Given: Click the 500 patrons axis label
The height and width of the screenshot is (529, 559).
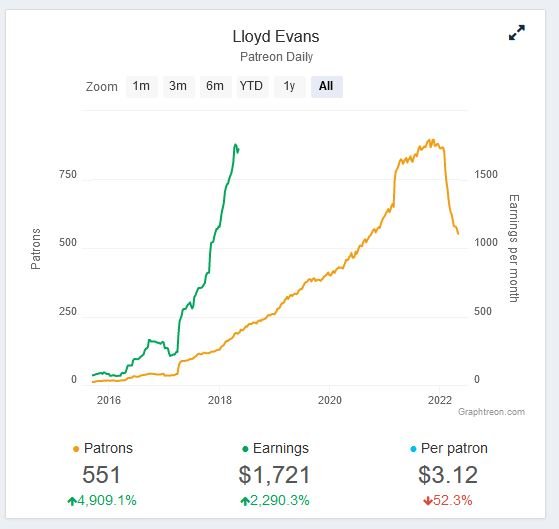Looking at the screenshot, I should [68, 242].
